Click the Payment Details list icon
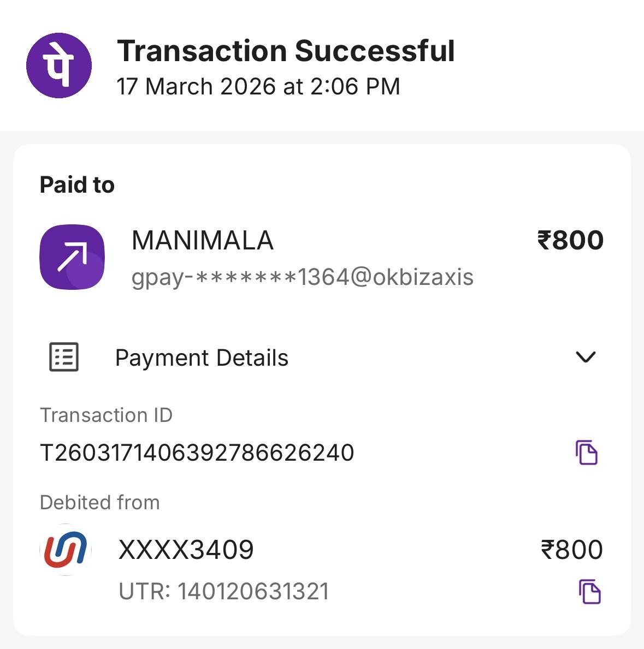644x649 pixels. [64, 358]
